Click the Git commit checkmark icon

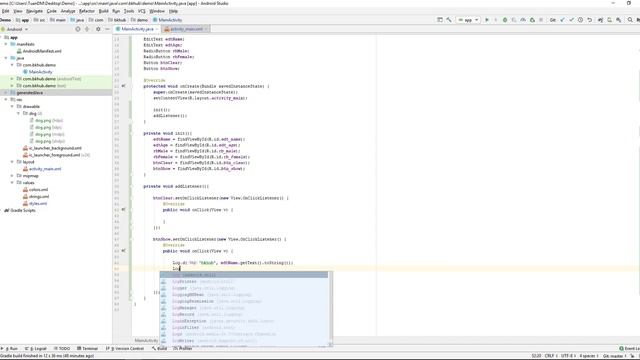571,20
